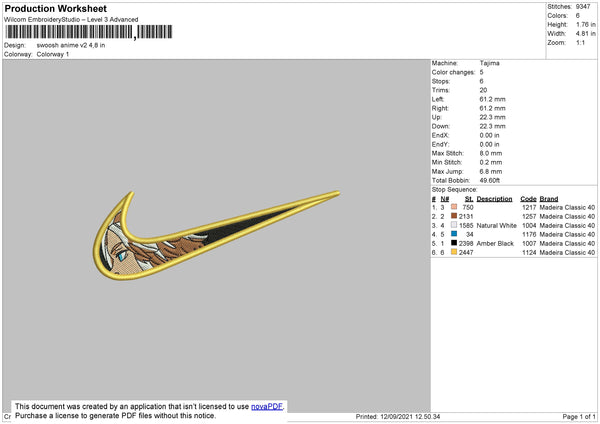Click the 'Amber Black' description
Viewport: 600px width, 424px height.
point(495,243)
